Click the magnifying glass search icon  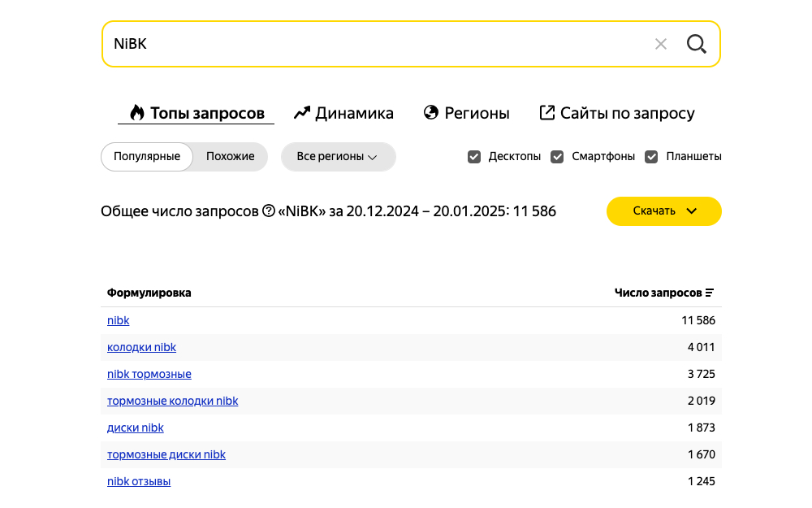(696, 44)
